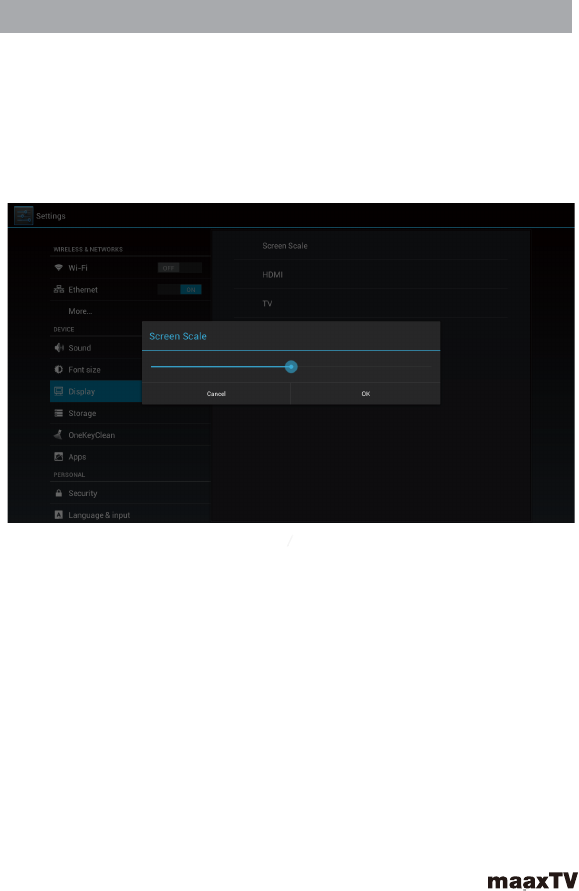Click the WIRELESS & NETWORKS section header
This screenshot has height=891, width=579.
coord(88,249)
